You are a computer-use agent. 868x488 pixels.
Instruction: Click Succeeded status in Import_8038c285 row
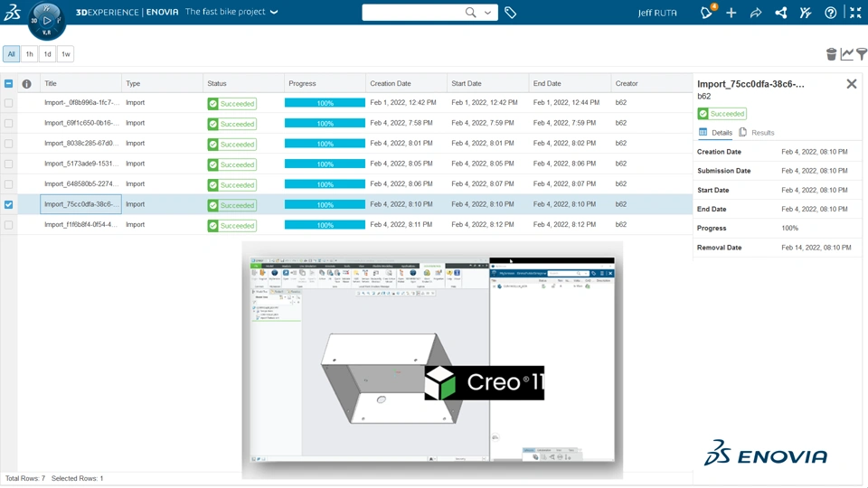(232, 144)
